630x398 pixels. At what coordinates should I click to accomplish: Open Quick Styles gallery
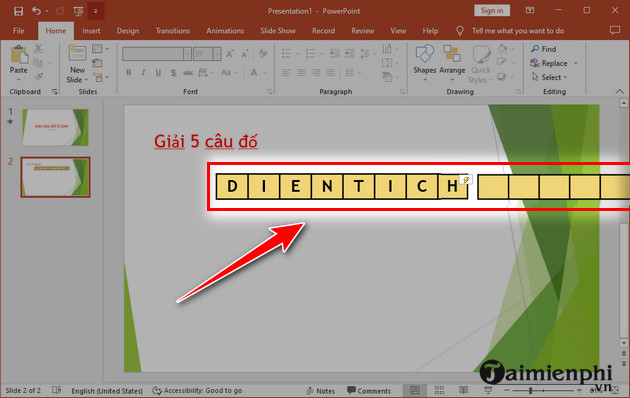481,64
